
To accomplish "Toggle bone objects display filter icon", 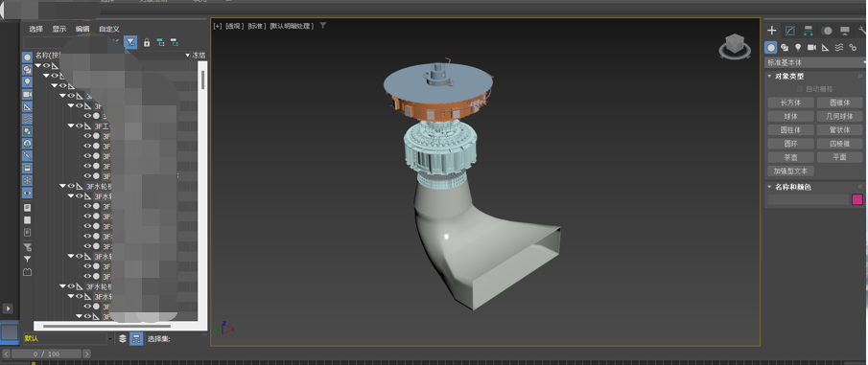I will (x=27, y=156).
